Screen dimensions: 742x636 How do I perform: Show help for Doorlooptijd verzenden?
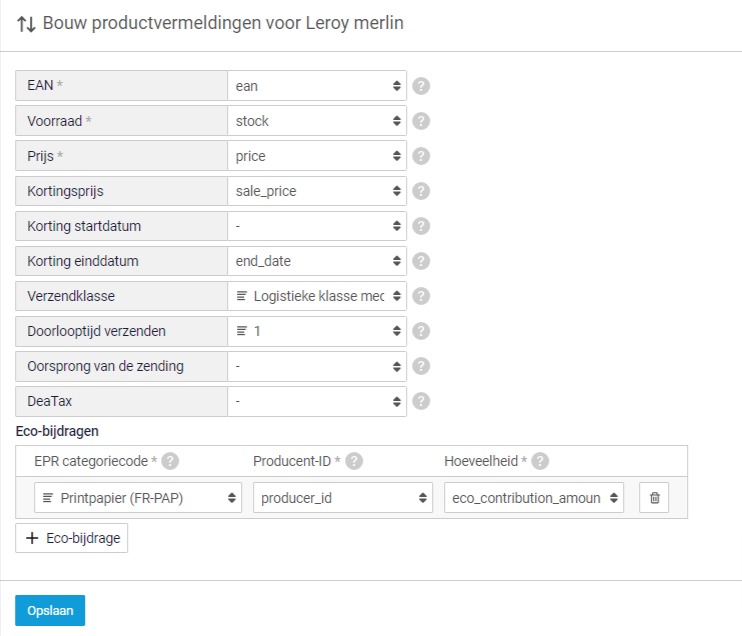point(421,331)
